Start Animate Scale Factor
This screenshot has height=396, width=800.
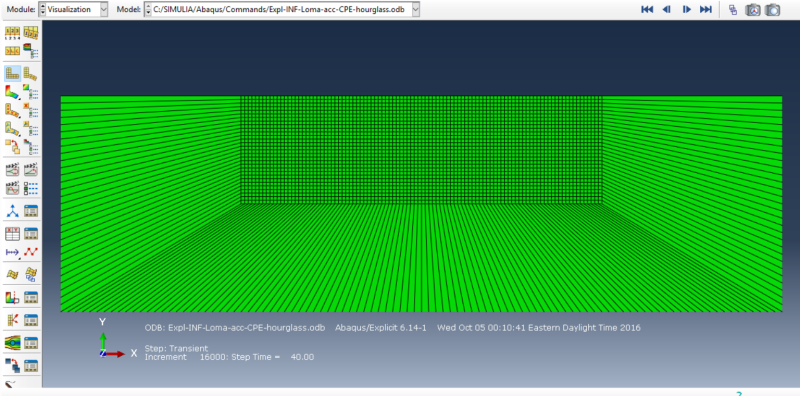pos(12,169)
